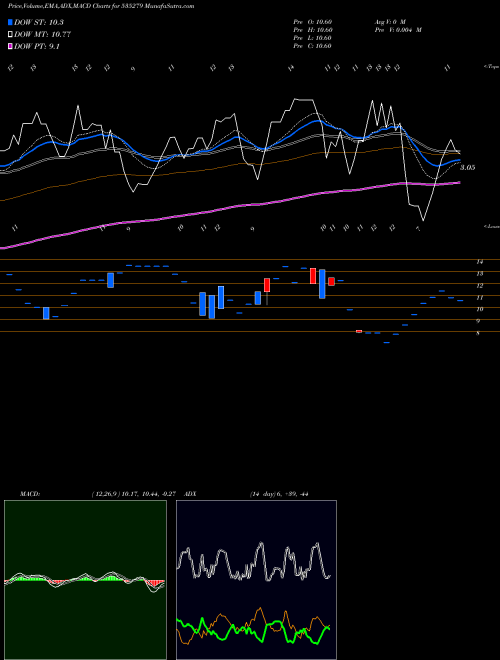Click the MACD parameters '(12,26,9) 10.17, 10.44, -0.27'

(133, 494)
